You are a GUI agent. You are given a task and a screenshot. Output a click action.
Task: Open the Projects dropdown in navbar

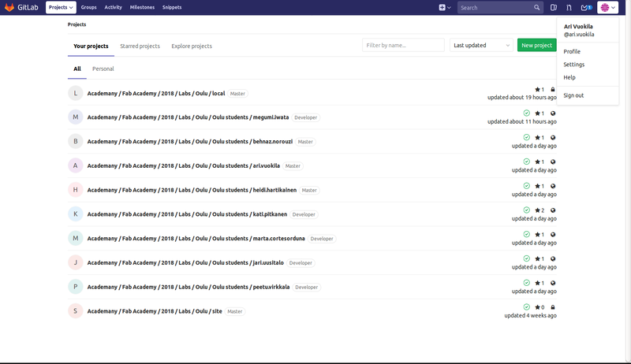point(61,7)
